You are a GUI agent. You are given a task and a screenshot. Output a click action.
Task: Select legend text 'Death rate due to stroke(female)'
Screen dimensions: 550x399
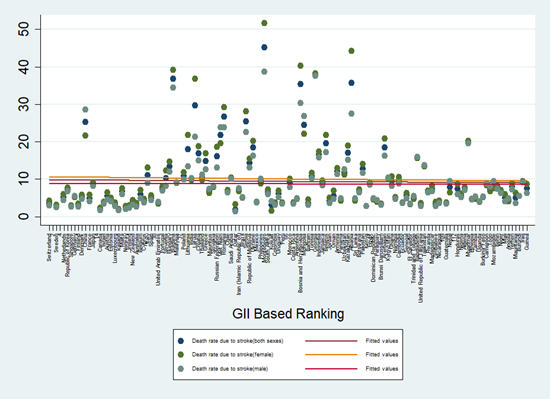pos(233,354)
